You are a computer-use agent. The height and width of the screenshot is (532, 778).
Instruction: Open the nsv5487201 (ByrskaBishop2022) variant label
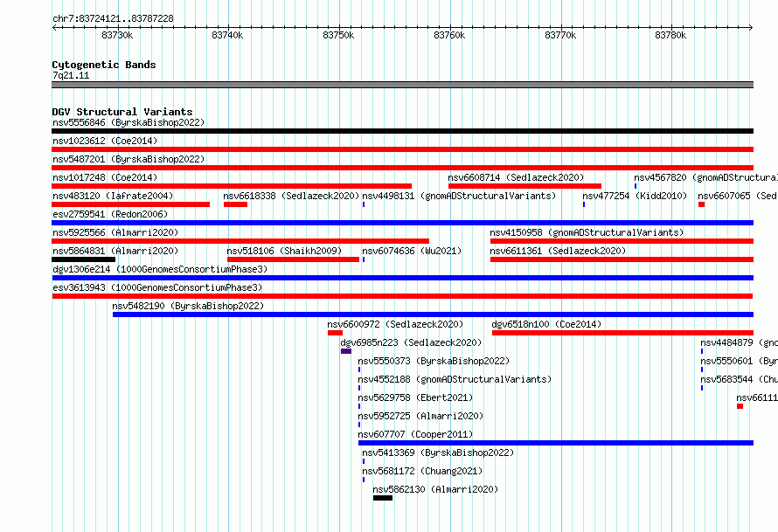129,159
